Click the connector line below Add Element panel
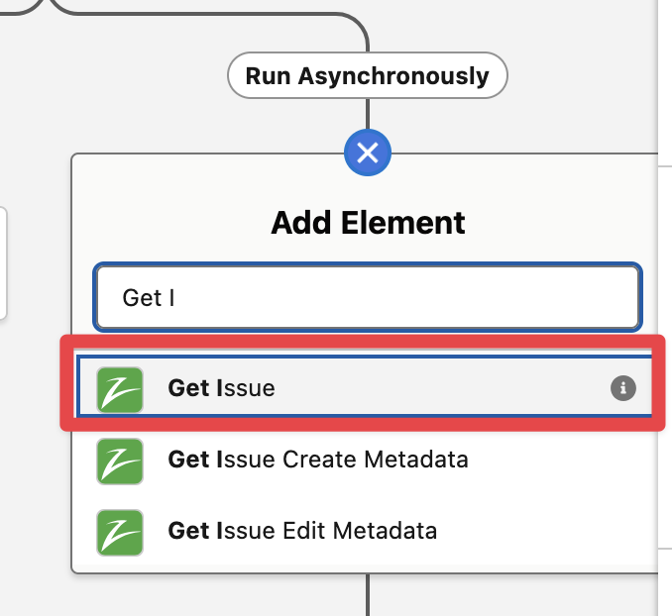672x616 pixels. (x=368, y=594)
